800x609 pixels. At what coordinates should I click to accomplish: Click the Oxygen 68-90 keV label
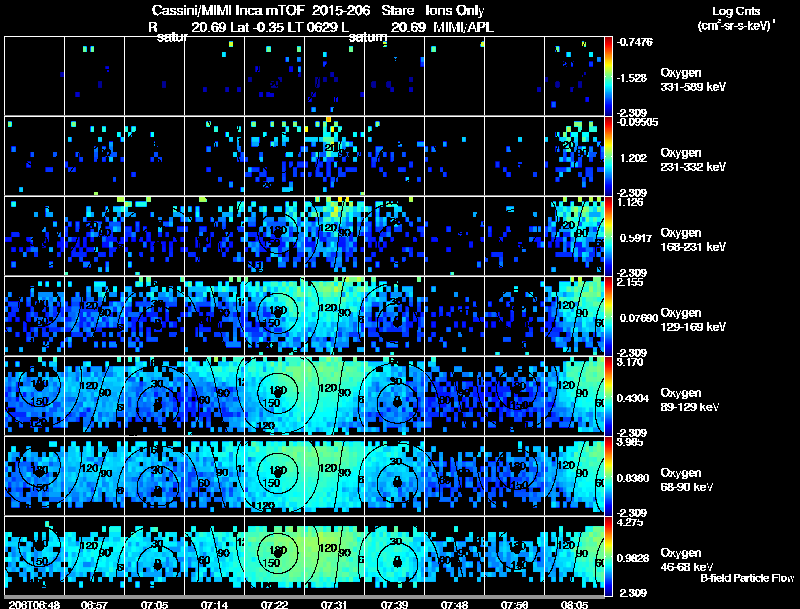click(x=687, y=479)
